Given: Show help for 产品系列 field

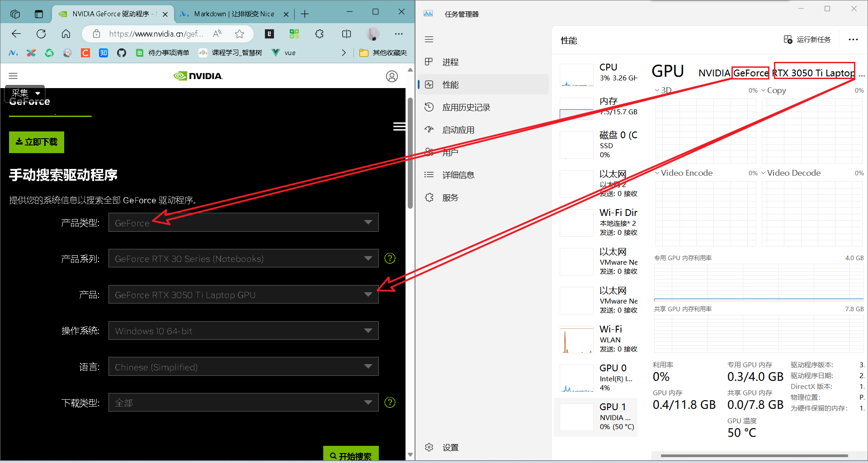Looking at the screenshot, I should click(x=390, y=258).
